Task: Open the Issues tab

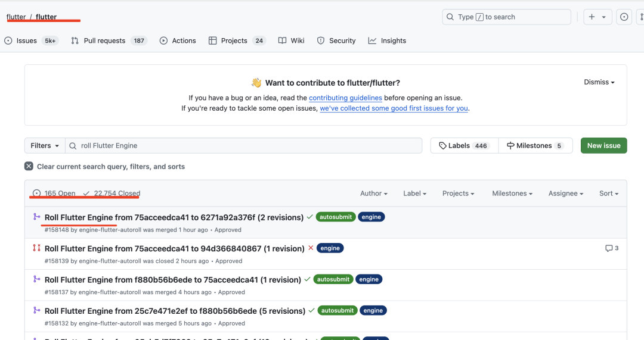Action: coord(31,40)
